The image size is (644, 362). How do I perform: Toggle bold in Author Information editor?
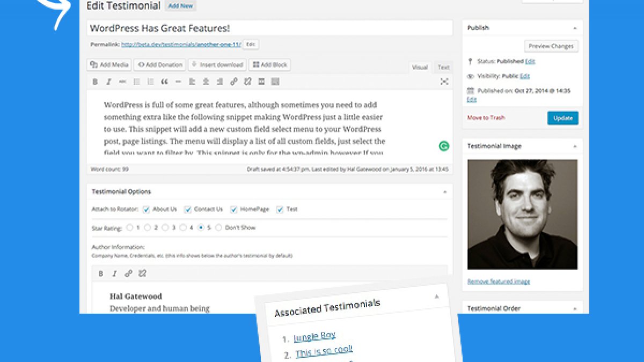point(100,274)
